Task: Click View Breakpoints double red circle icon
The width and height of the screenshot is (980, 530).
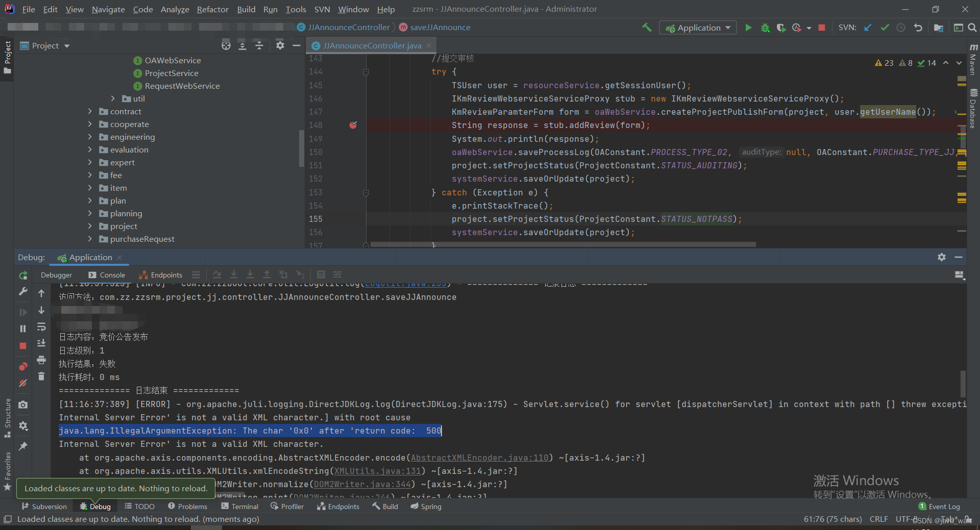Action: (x=23, y=366)
